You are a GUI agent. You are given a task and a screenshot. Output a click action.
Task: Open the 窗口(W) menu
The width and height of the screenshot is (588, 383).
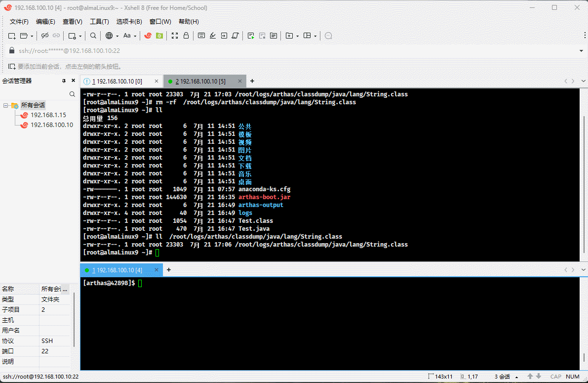(160, 21)
